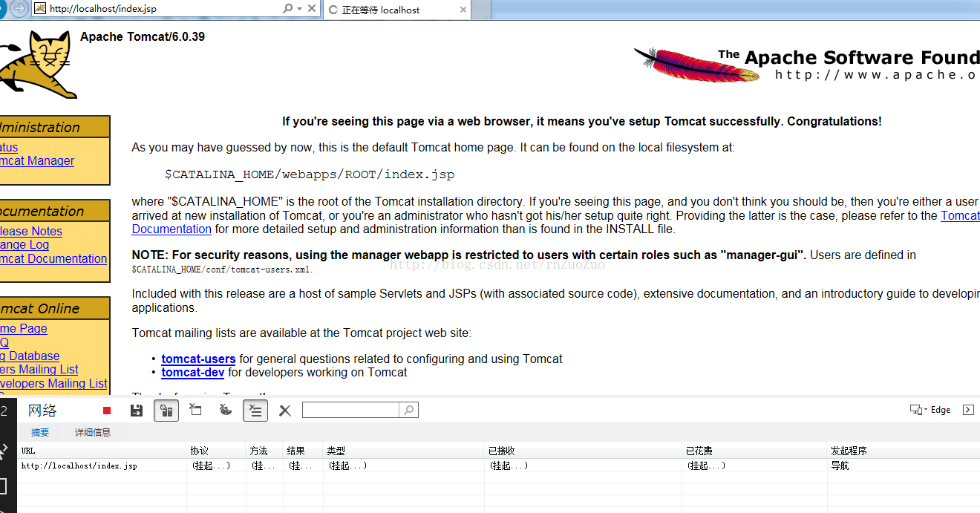Run the search with the magnifier button in network filter

point(408,410)
